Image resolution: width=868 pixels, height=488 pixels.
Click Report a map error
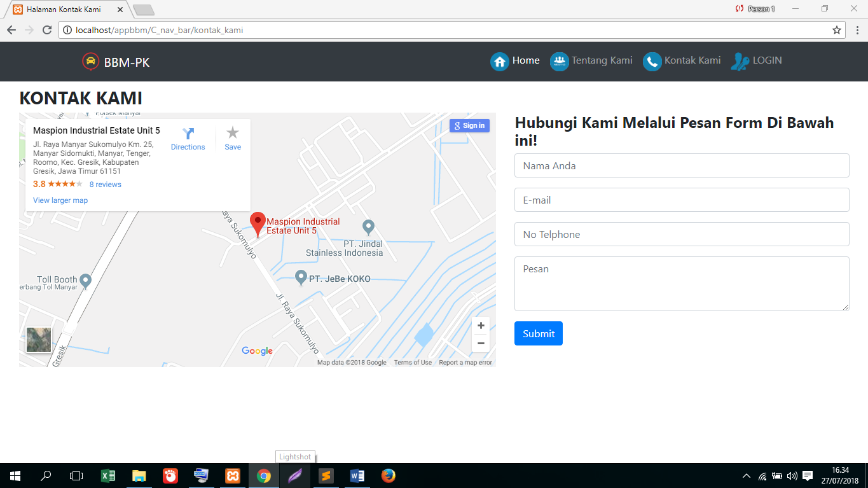(465, 363)
